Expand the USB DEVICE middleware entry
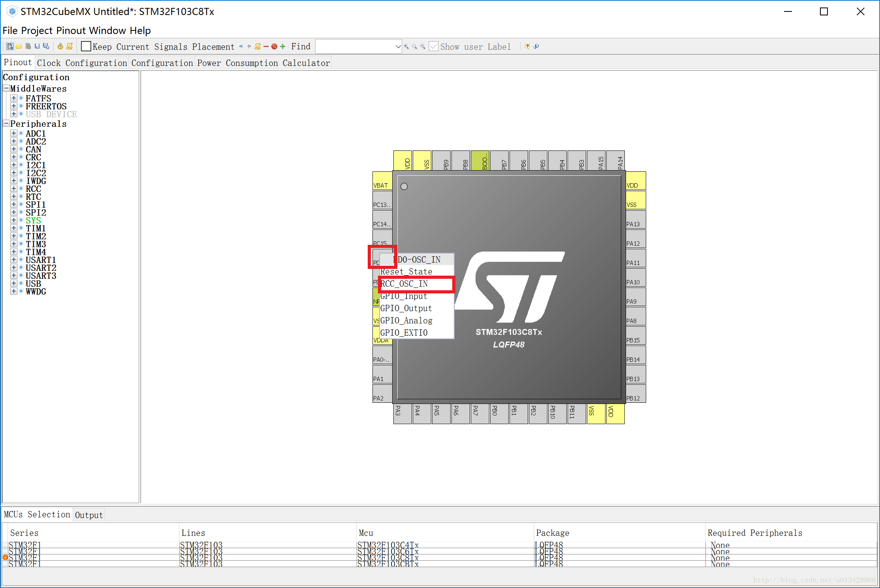The height and width of the screenshot is (588, 880). coord(15,114)
